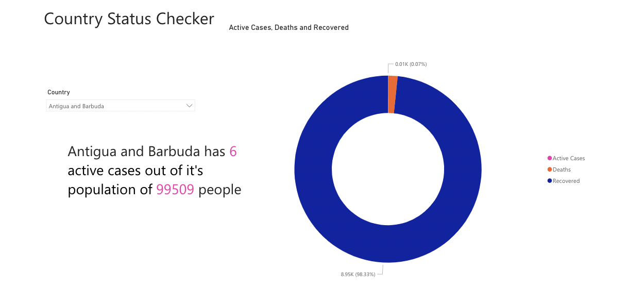Select the Active Cases legend label text
The width and height of the screenshot is (644, 305).
point(569,158)
